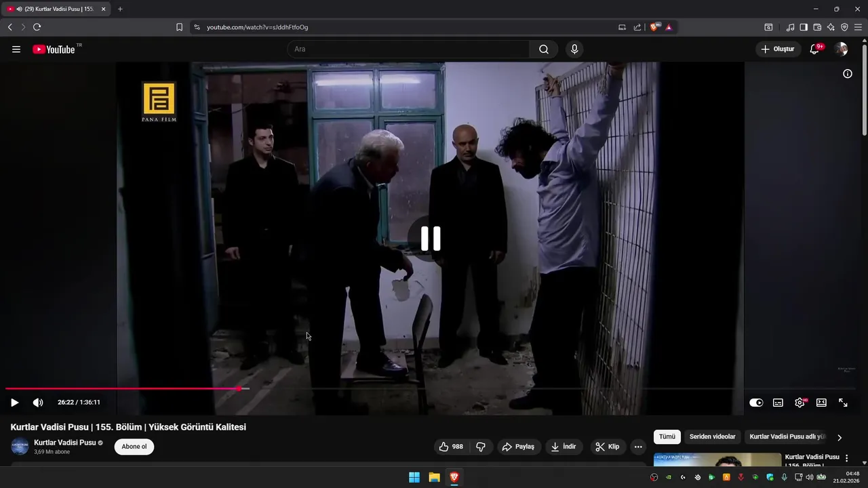Image resolution: width=868 pixels, height=488 pixels.
Task: Click the video title text
Action: click(x=128, y=427)
